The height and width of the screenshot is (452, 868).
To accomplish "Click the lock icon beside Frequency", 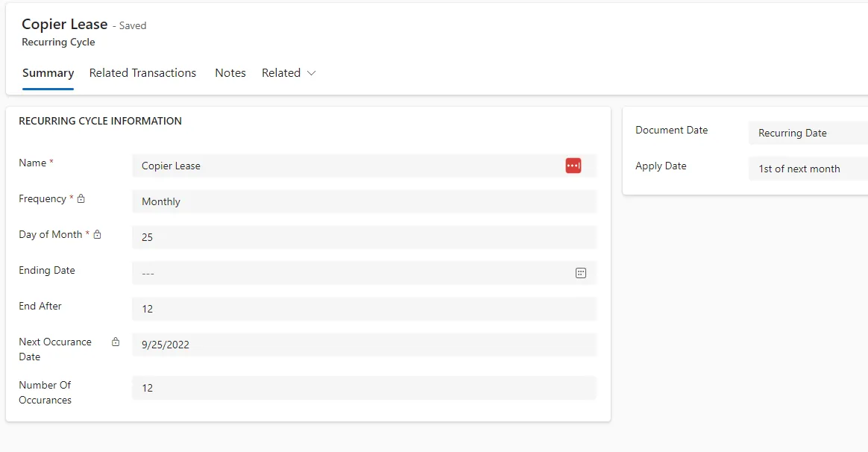I will pyautogui.click(x=81, y=198).
